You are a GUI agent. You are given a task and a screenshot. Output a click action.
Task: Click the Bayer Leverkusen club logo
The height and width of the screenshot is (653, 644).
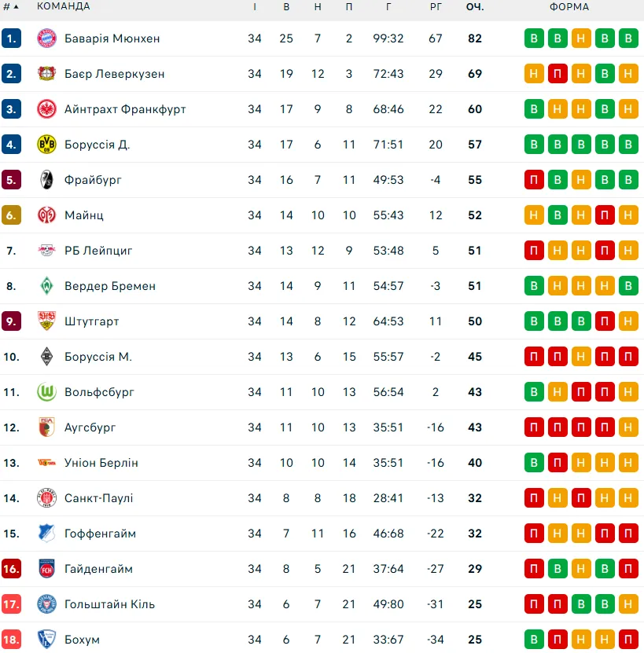(46, 74)
